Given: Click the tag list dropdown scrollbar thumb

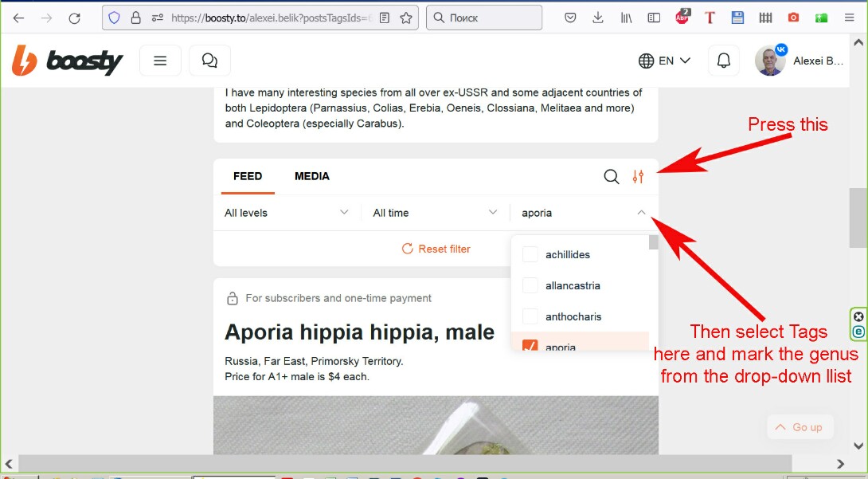Looking at the screenshot, I should [x=653, y=242].
